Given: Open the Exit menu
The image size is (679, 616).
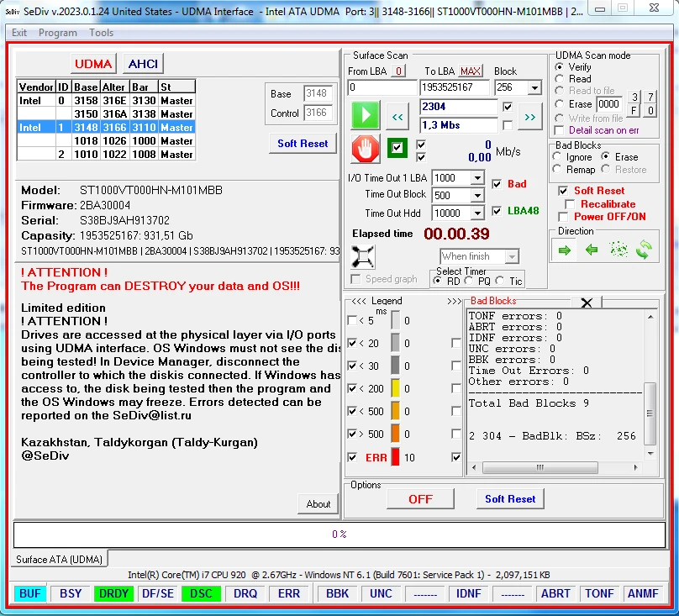Looking at the screenshot, I should click(19, 33).
